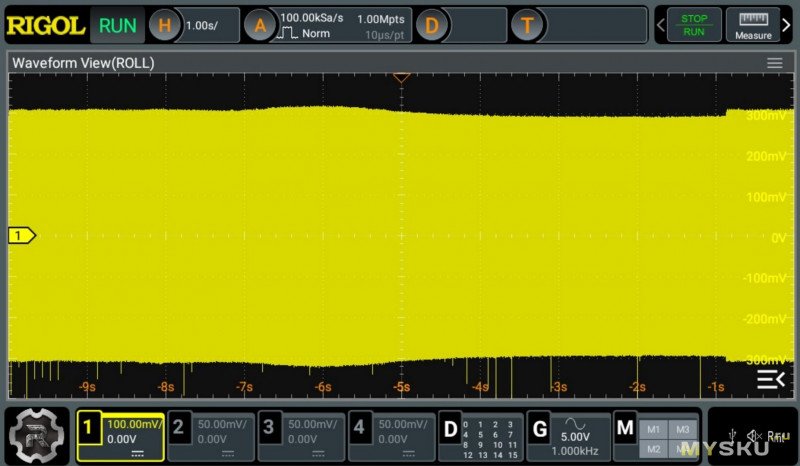Open the Waveform View hamburger menu

(774, 63)
